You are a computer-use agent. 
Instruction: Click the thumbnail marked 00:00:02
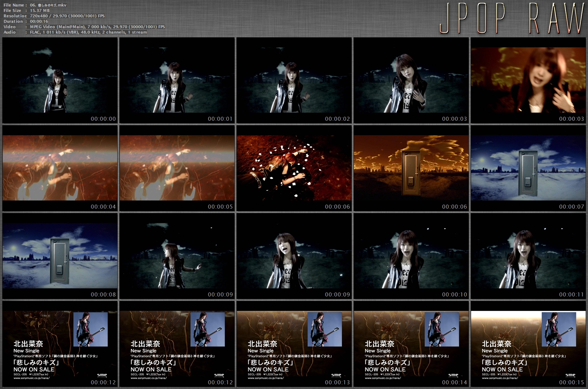(294, 80)
